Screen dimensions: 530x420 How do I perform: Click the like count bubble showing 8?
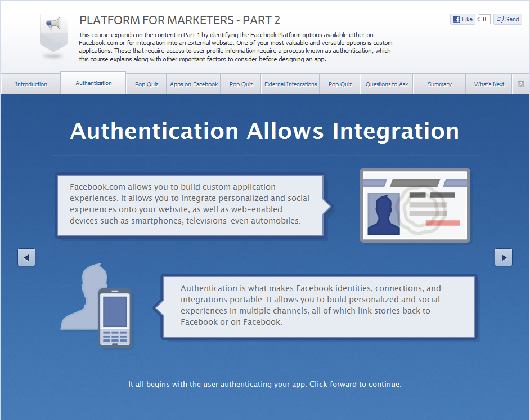(x=484, y=19)
